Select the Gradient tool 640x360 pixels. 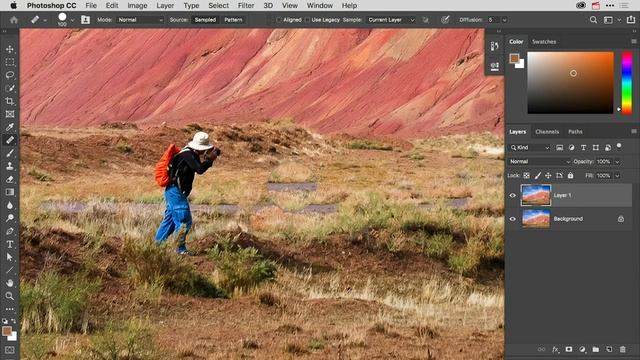(x=10, y=192)
